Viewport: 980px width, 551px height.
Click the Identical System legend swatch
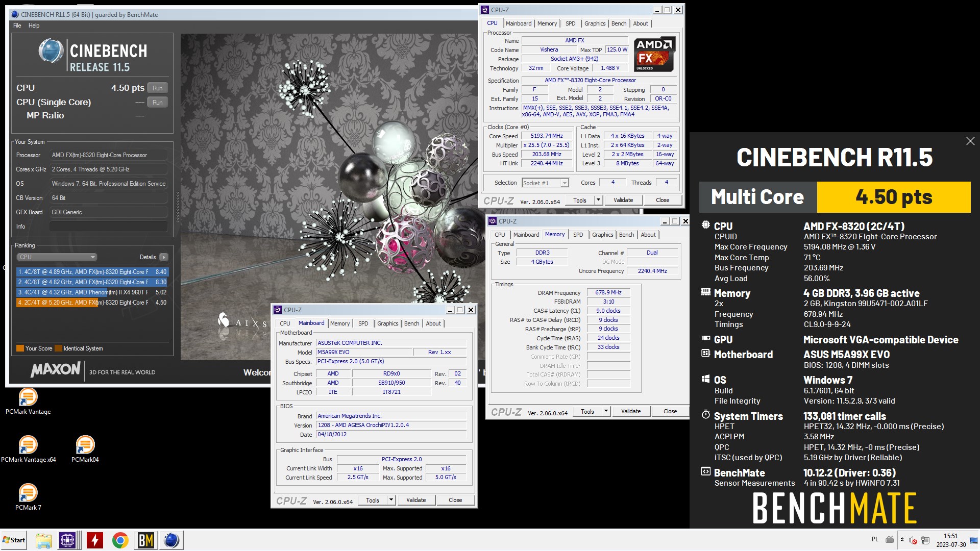point(59,348)
